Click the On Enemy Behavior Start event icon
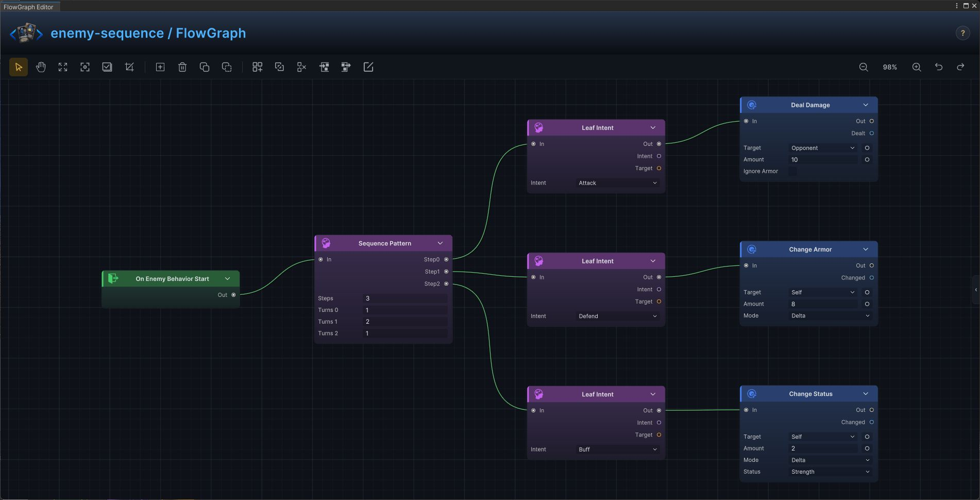Image resolution: width=980 pixels, height=500 pixels. pos(113,278)
